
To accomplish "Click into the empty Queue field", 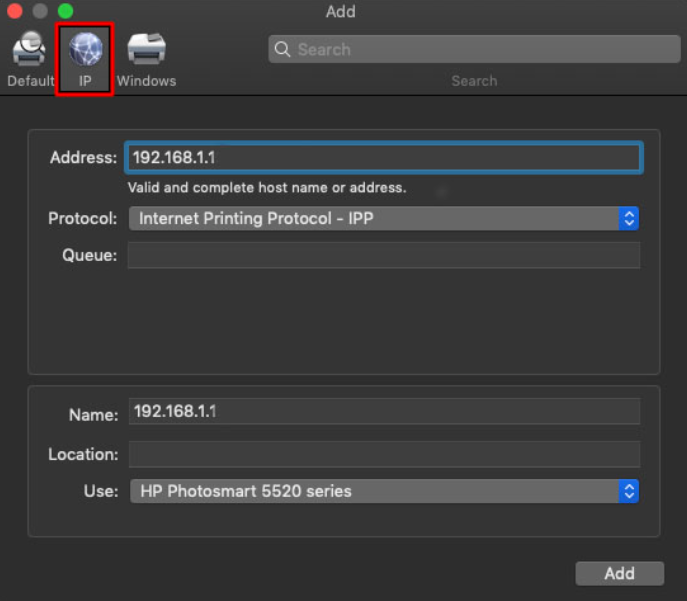I will coord(383,255).
